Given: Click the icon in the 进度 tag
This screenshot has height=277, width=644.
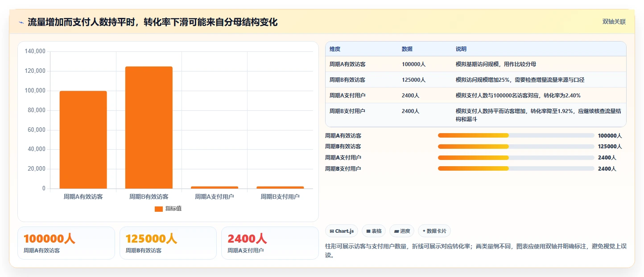Looking at the screenshot, I should (x=396, y=231).
